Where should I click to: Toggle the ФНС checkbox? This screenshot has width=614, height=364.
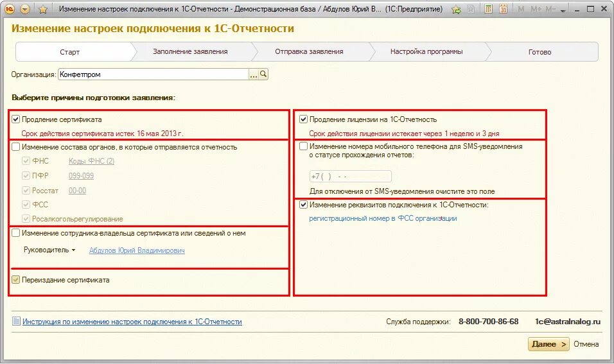tap(26, 161)
